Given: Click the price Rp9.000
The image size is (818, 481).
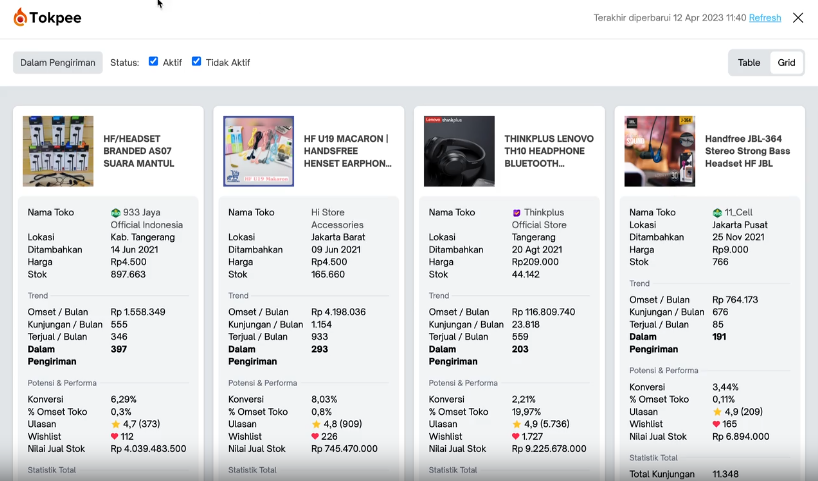Looking at the screenshot, I should click(x=730, y=250).
